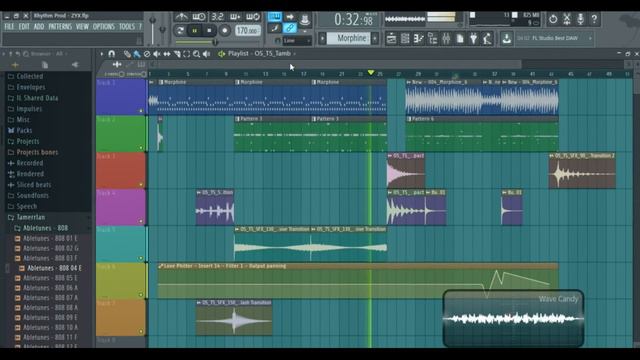Screen dimensions: 640x360
Task: Open the TOOLS menu
Action: (x=127, y=27)
